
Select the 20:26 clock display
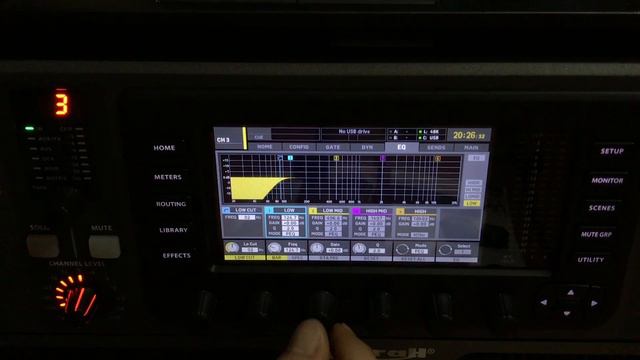pyautogui.click(x=469, y=136)
